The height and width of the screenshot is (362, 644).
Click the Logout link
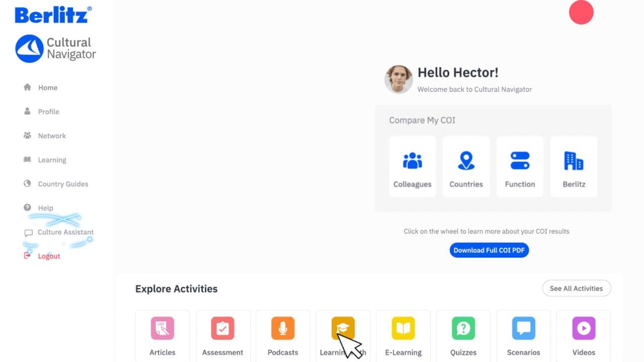point(49,256)
